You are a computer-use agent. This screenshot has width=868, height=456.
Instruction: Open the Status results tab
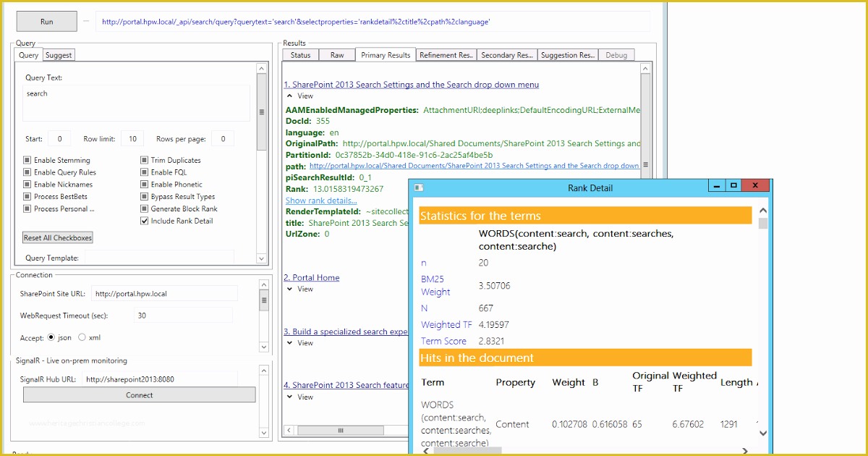(x=300, y=55)
